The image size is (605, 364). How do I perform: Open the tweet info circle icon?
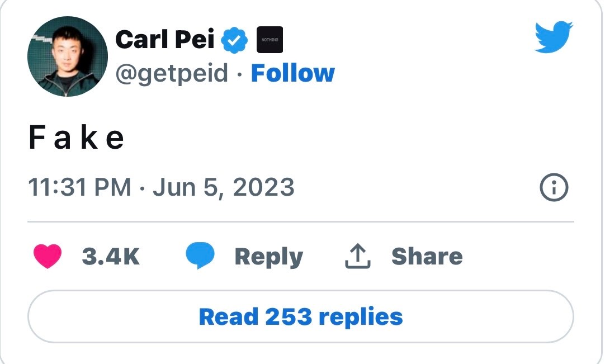[x=554, y=187]
